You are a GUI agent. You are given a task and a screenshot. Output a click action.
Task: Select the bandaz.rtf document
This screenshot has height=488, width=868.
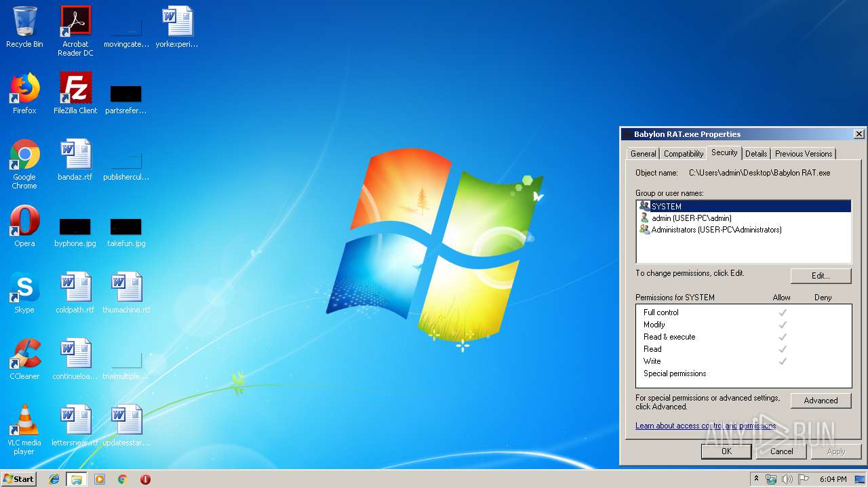pyautogui.click(x=75, y=160)
